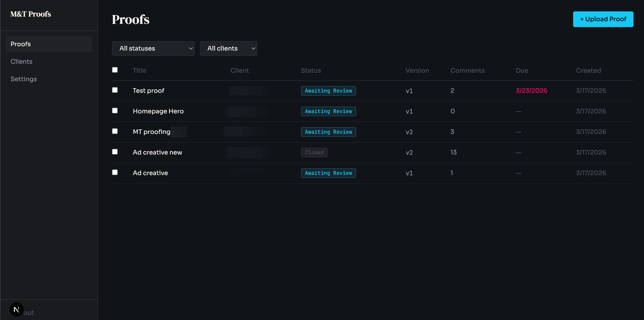Click Awaiting Review badge in last row
644x320 pixels.
(329, 173)
